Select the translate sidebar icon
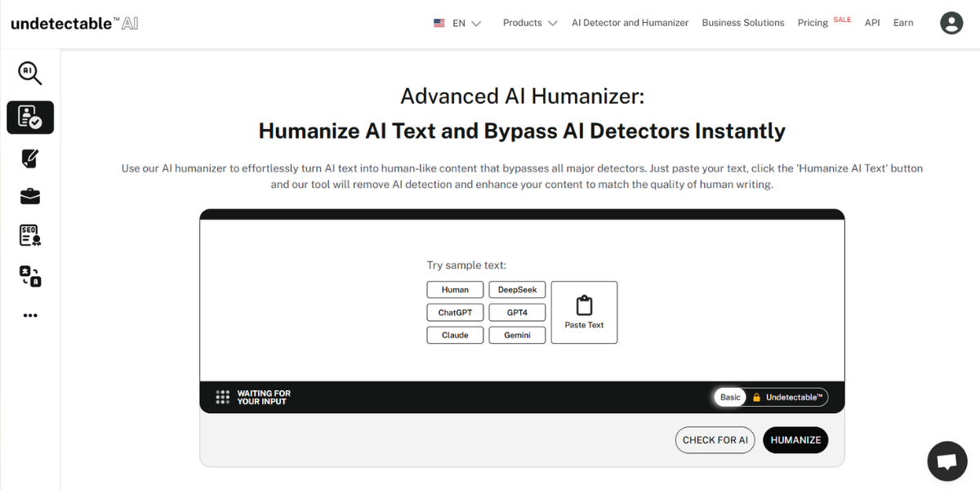This screenshot has width=980, height=490. point(30,276)
